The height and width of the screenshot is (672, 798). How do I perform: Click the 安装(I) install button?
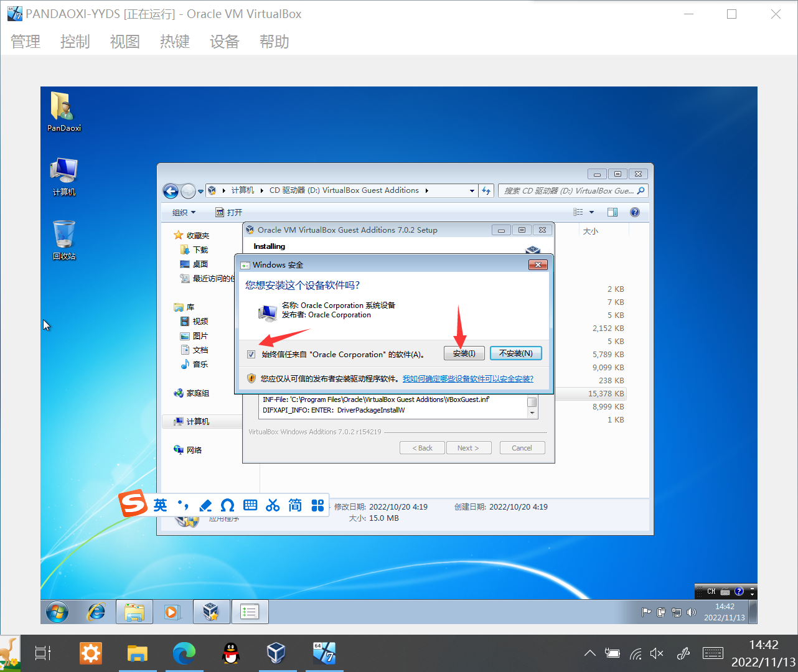[x=464, y=353]
